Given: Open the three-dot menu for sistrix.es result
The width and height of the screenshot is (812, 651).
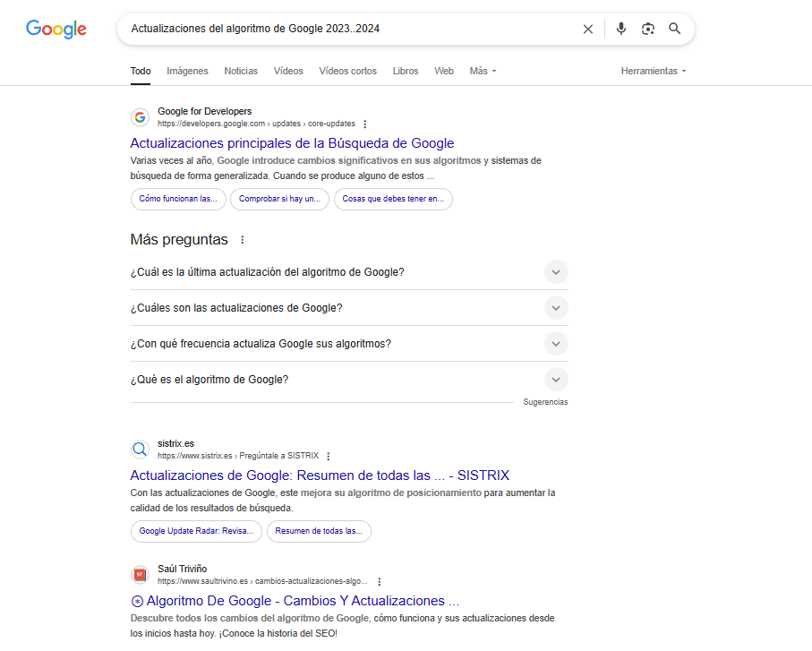Looking at the screenshot, I should tap(329, 457).
